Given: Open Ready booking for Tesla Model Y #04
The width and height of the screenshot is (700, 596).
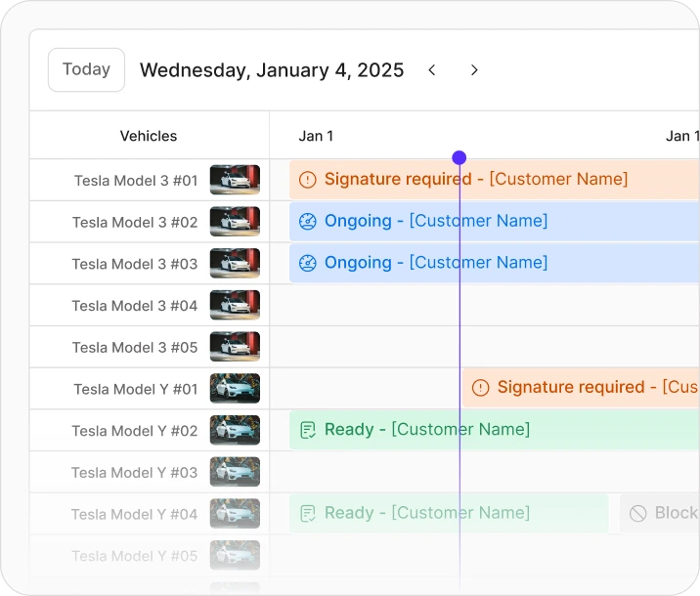Looking at the screenshot, I should point(449,513).
